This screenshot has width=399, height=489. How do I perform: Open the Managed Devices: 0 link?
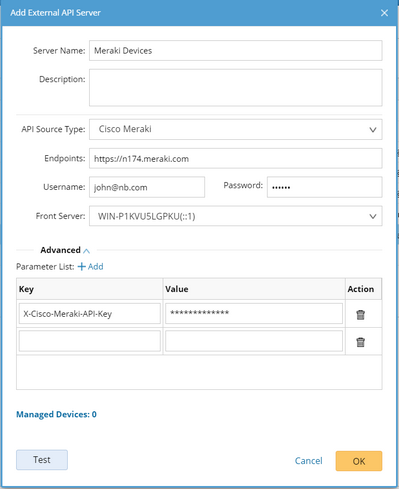pyautogui.click(x=56, y=414)
